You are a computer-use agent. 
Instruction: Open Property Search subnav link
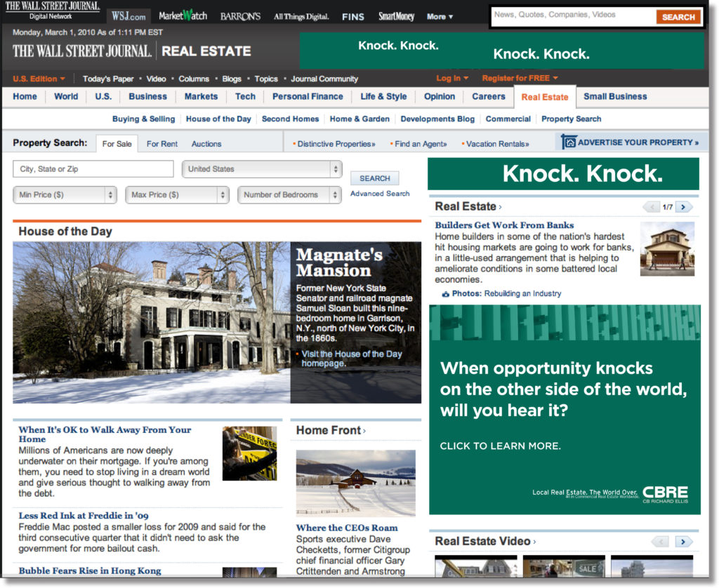pos(571,119)
